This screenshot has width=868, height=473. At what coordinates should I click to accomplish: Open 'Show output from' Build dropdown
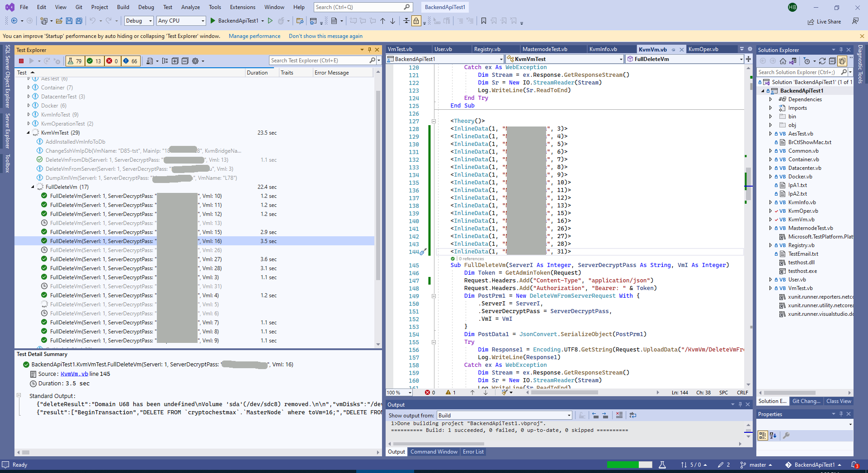tap(504, 415)
